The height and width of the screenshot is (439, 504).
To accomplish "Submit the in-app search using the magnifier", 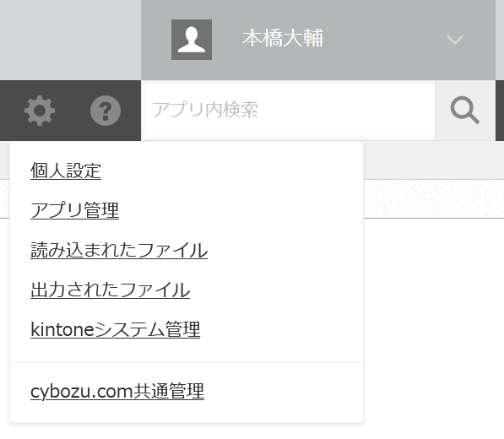I will tap(465, 111).
